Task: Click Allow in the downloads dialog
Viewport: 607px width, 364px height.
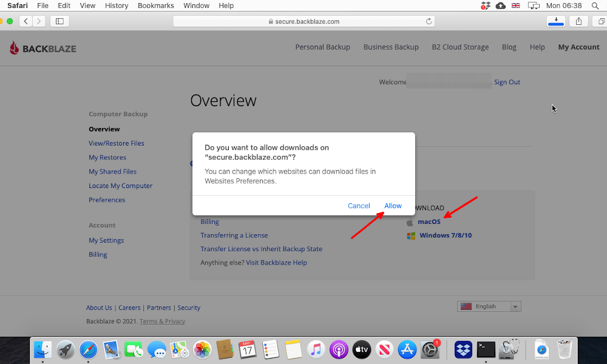Action: click(x=393, y=206)
